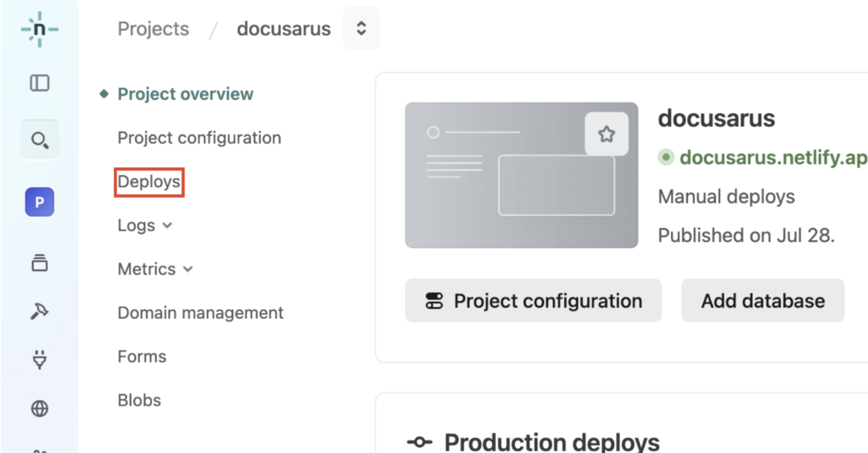This screenshot has width=868, height=453.
Task: Click the Add database button
Action: [763, 301]
